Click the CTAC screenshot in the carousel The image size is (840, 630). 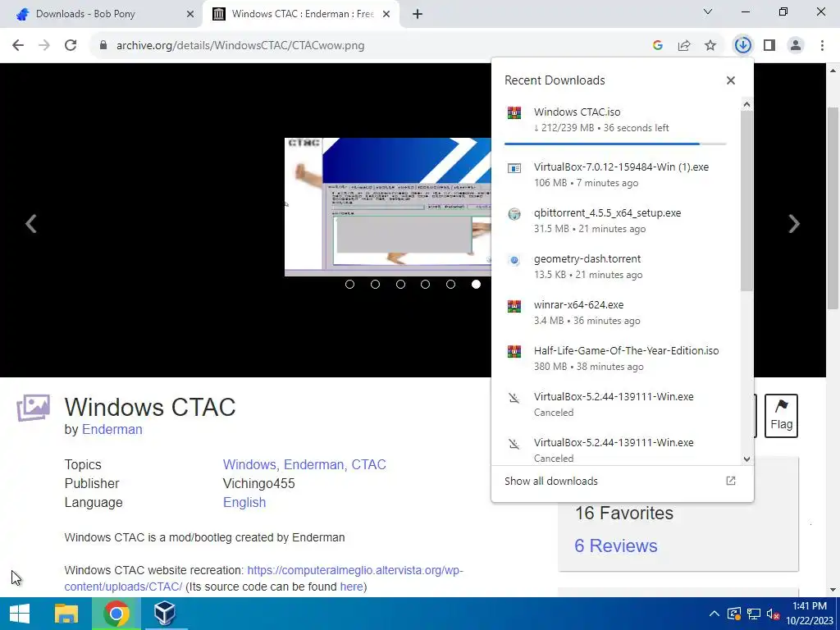click(x=387, y=207)
